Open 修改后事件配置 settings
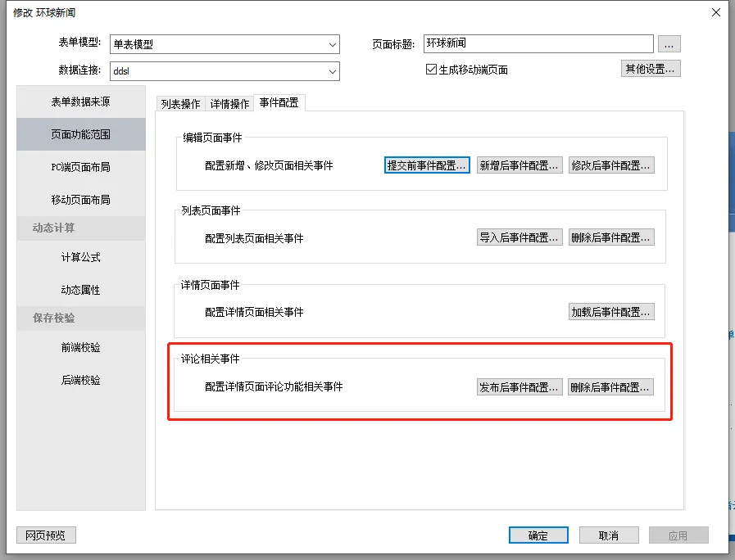Screen dimensions: 735x560 [611, 165]
